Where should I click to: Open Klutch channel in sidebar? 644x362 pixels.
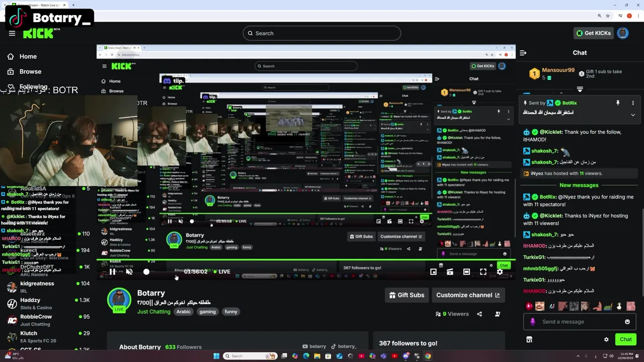[x=48, y=336]
